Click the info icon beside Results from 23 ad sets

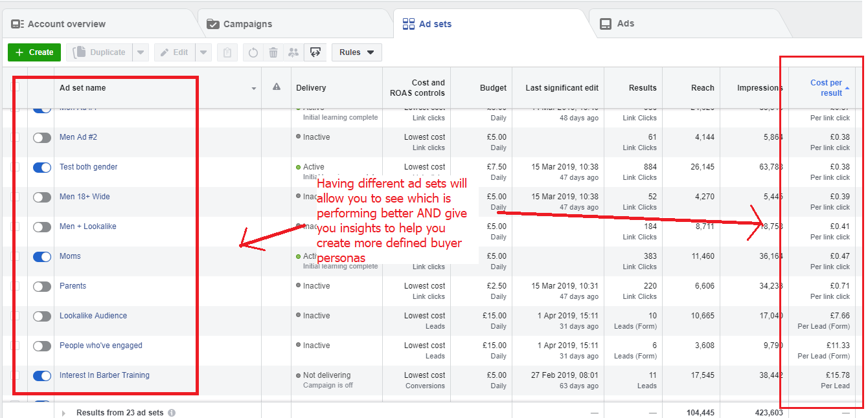[171, 413]
